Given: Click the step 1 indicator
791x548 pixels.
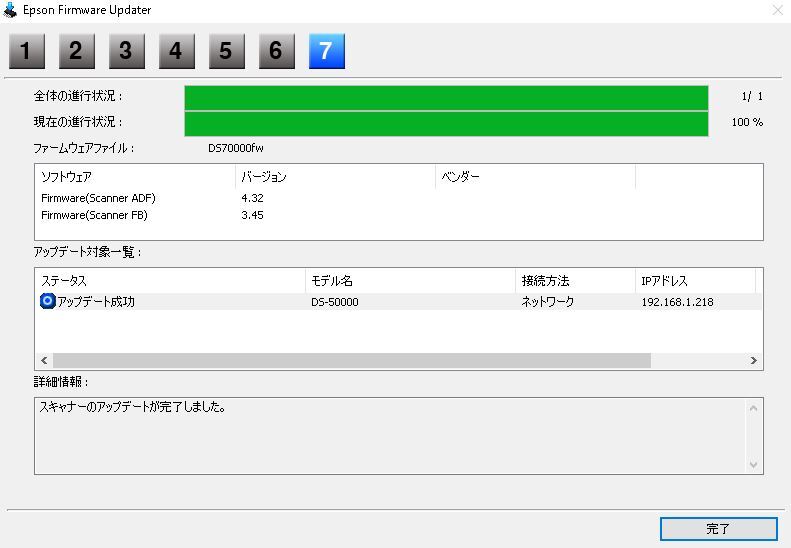Looking at the screenshot, I should pyautogui.click(x=27, y=51).
